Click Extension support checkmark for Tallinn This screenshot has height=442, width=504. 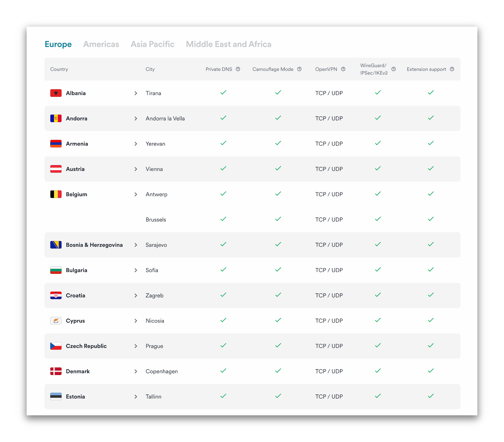point(431,396)
